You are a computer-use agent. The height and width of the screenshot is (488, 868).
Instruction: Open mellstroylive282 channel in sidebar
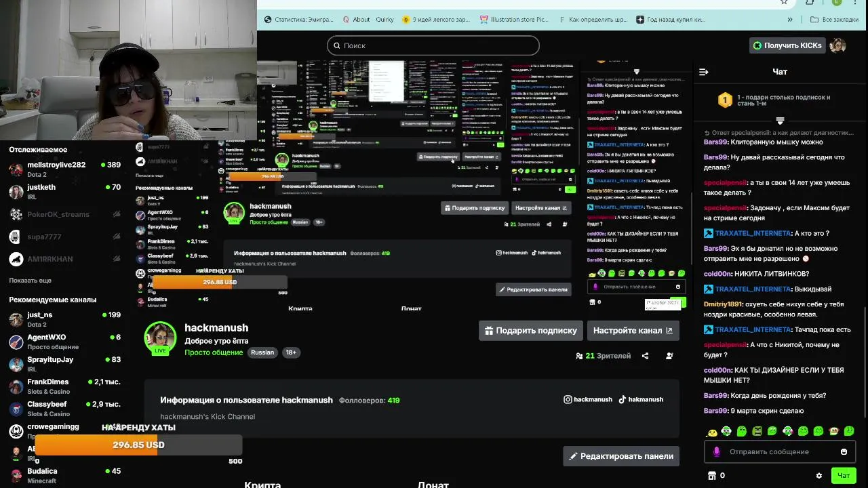point(64,169)
